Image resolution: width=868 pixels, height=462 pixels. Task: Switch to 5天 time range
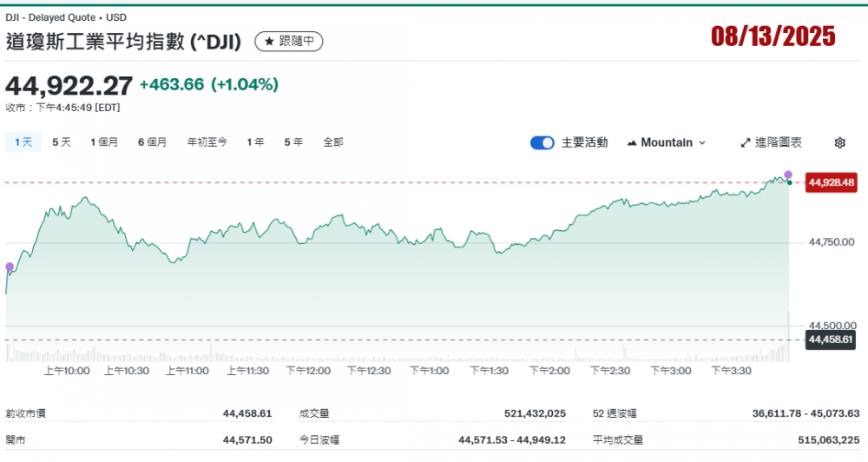pos(62,142)
